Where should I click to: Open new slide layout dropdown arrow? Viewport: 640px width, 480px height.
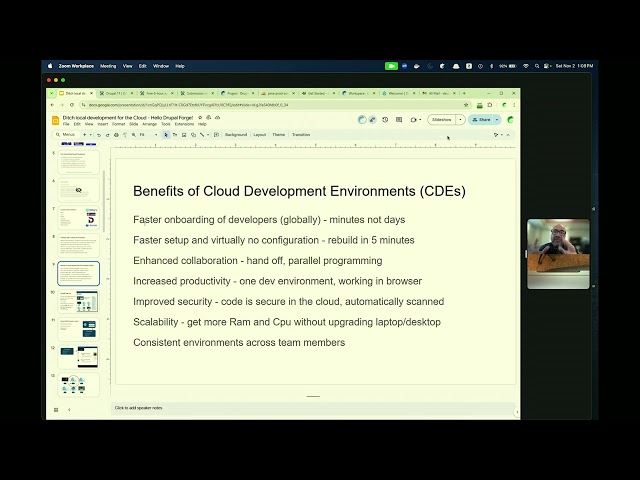[x=90, y=135]
